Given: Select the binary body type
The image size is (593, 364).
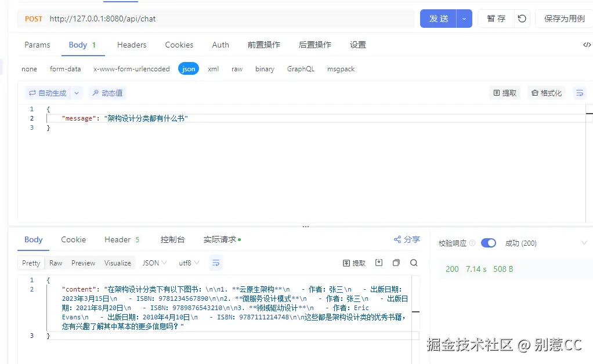Looking at the screenshot, I should pos(265,69).
